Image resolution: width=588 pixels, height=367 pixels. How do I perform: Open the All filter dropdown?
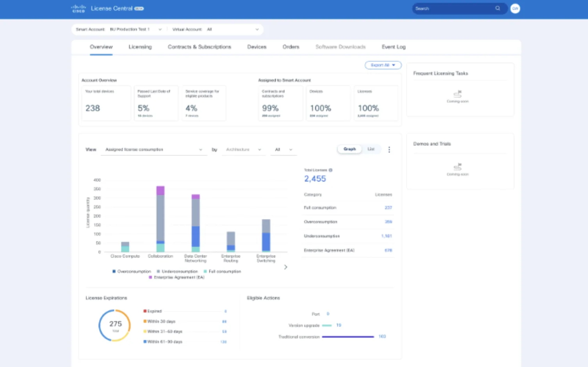click(283, 150)
